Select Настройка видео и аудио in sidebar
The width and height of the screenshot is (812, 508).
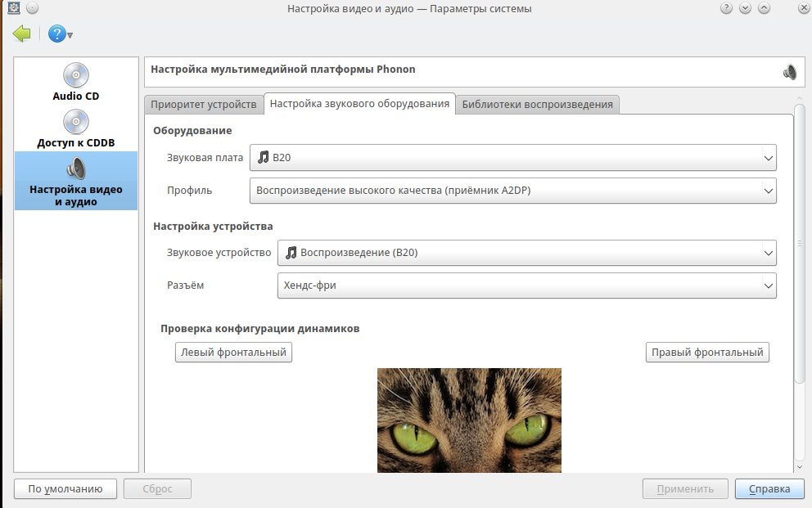click(76, 181)
